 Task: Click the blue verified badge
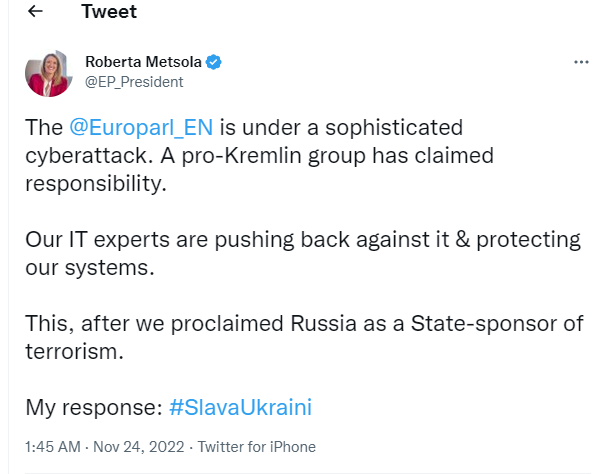pos(214,62)
